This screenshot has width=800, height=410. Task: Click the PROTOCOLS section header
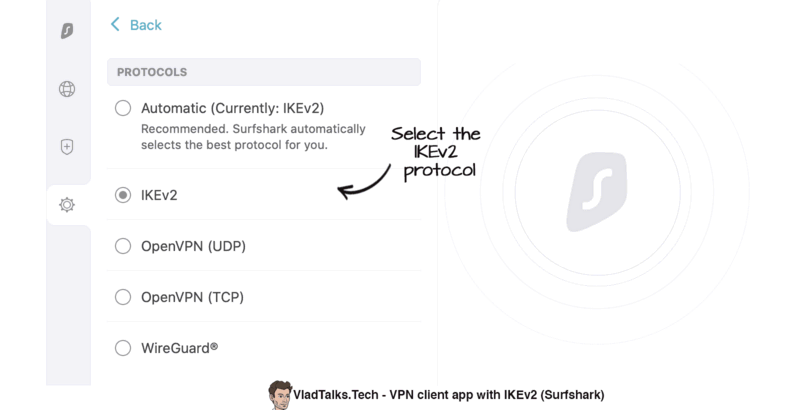(x=264, y=72)
